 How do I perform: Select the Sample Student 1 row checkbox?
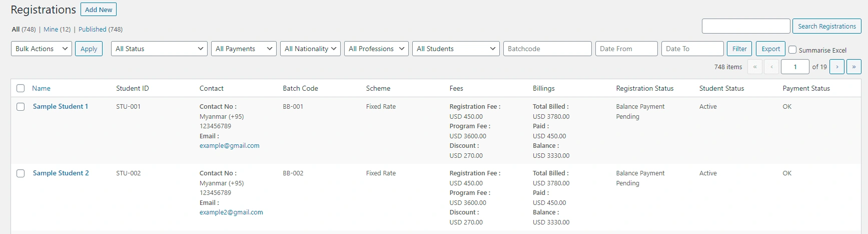[21, 107]
